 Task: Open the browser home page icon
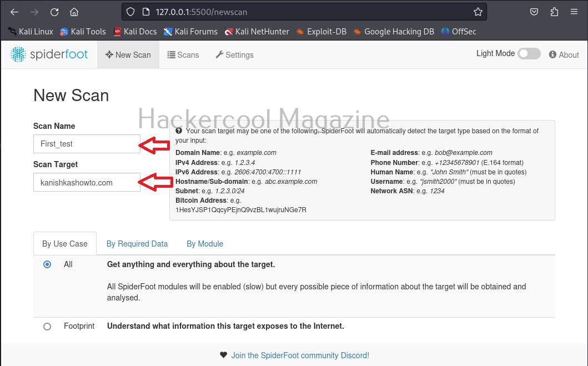74,12
